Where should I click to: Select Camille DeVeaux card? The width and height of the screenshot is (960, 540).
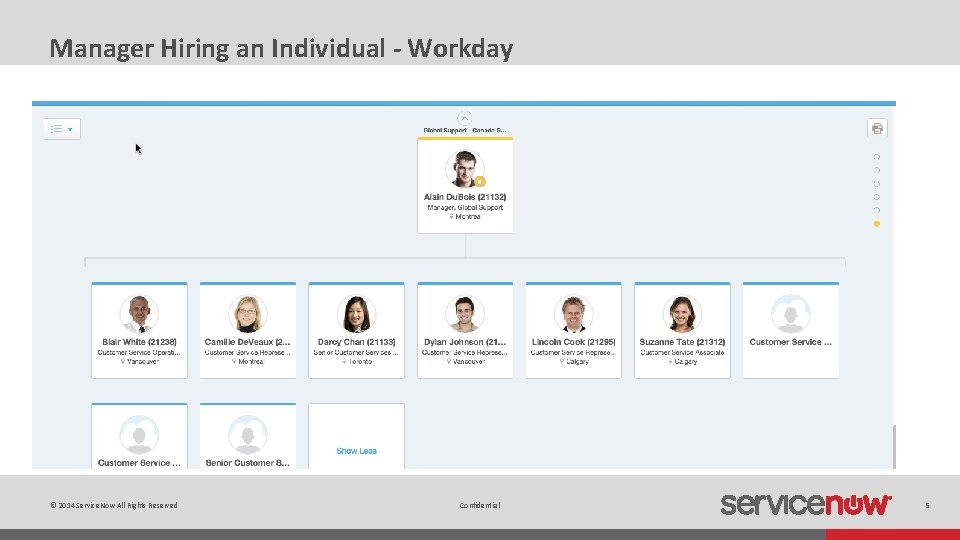pyautogui.click(x=248, y=331)
